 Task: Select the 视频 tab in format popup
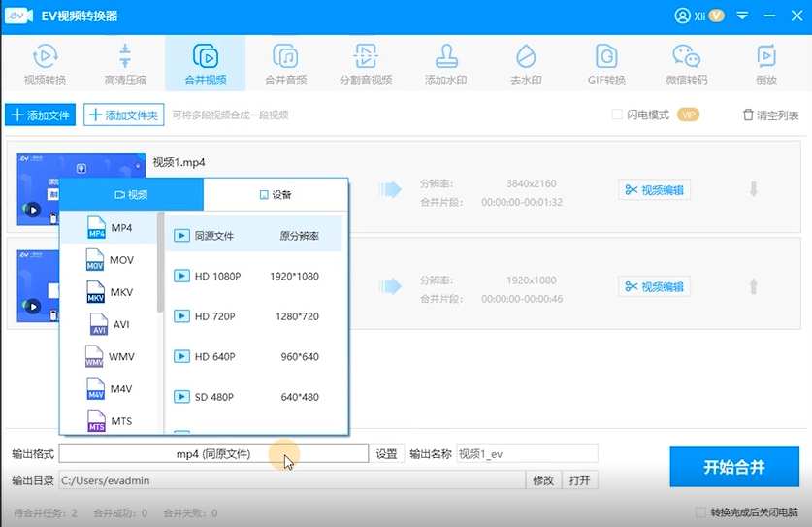(x=132, y=194)
